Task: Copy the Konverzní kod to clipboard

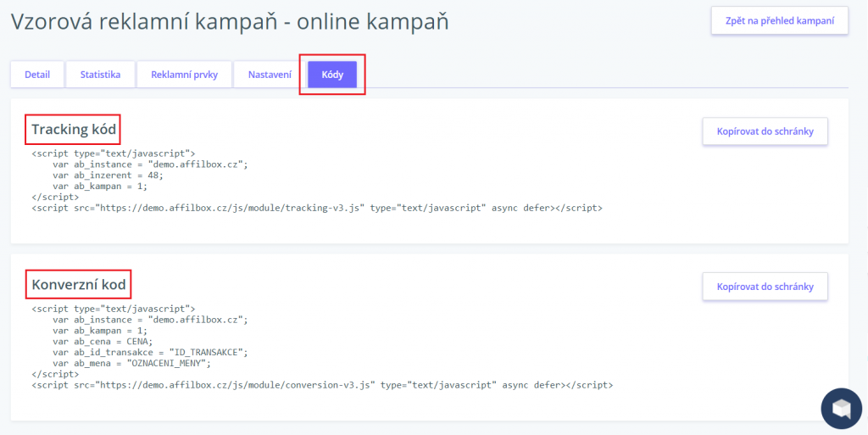Action: [x=765, y=287]
